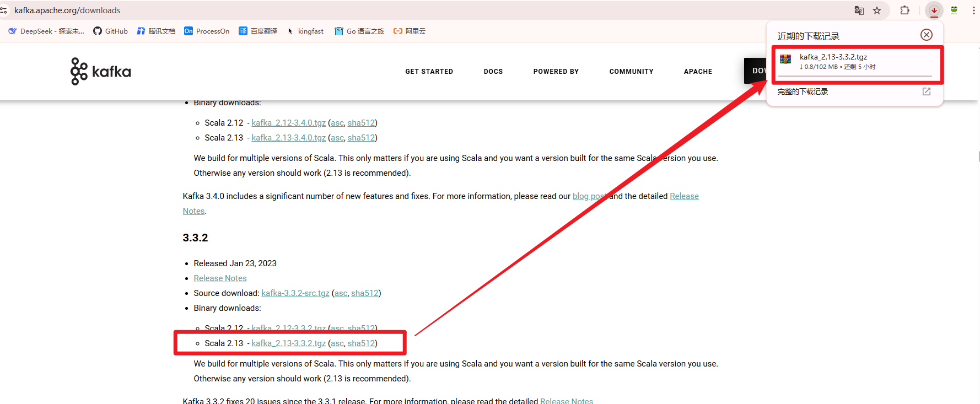The width and height of the screenshot is (980, 404).
Task: Open full download history external-link icon
Action: pyautogui.click(x=927, y=91)
